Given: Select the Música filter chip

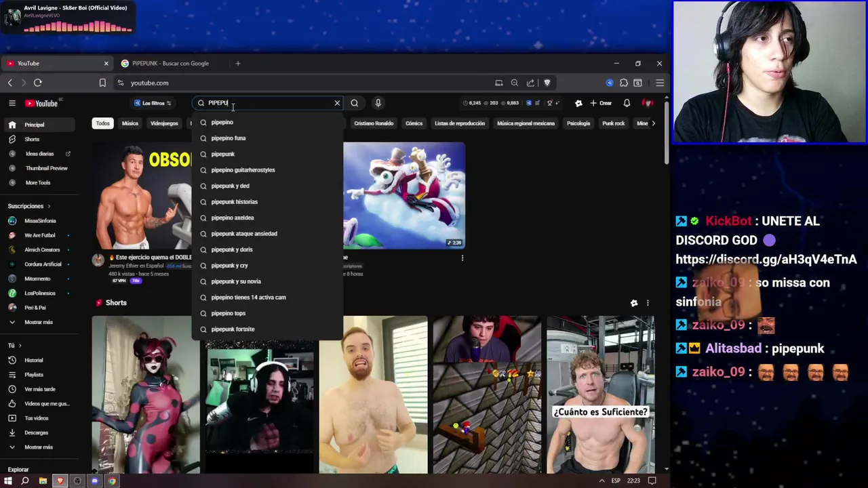Looking at the screenshot, I should click(130, 123).
